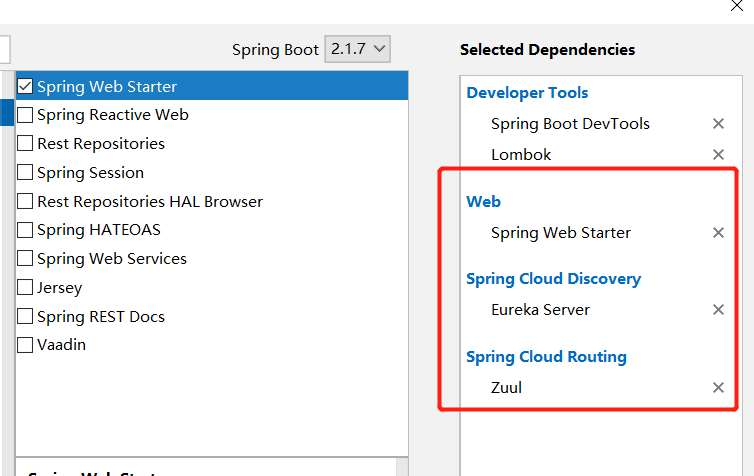Remove Zuul from selected dependencies
Image resolution: width=754 pixels, height=476 pixels.
pos(718,388)
